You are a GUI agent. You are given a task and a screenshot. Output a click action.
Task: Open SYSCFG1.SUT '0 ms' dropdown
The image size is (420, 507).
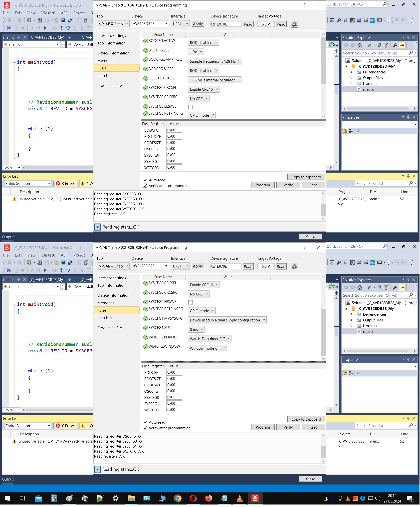[196, 329]
